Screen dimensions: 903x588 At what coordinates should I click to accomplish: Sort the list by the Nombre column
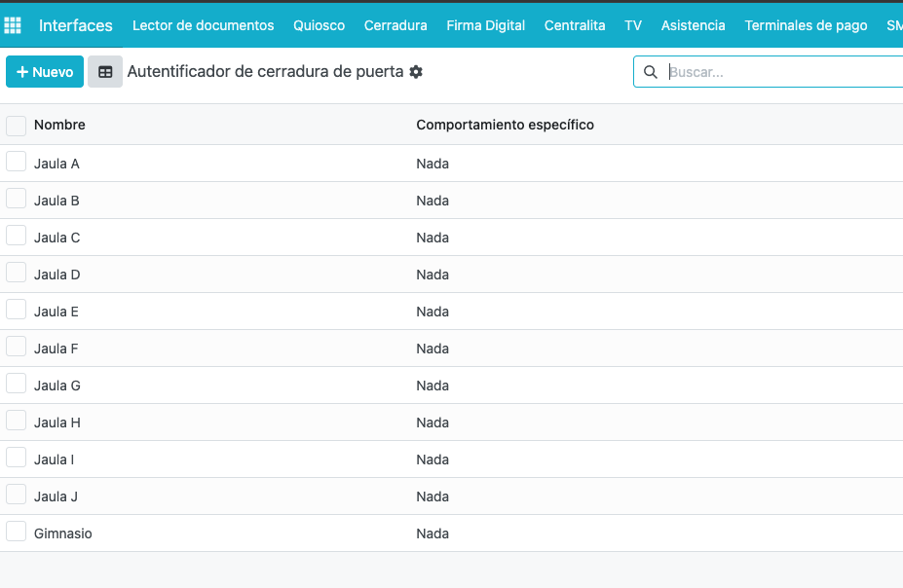tap(59, 125)
